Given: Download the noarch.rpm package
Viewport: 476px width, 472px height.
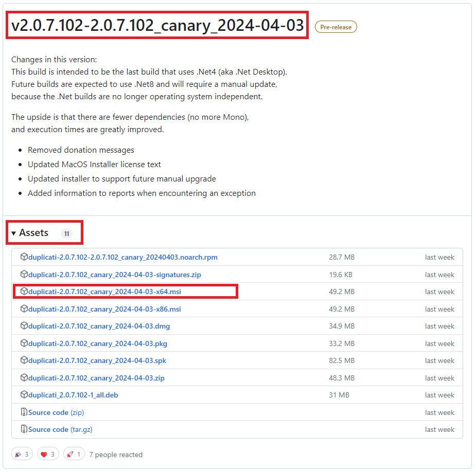Looking at the screenshot, I should (122, 257).
